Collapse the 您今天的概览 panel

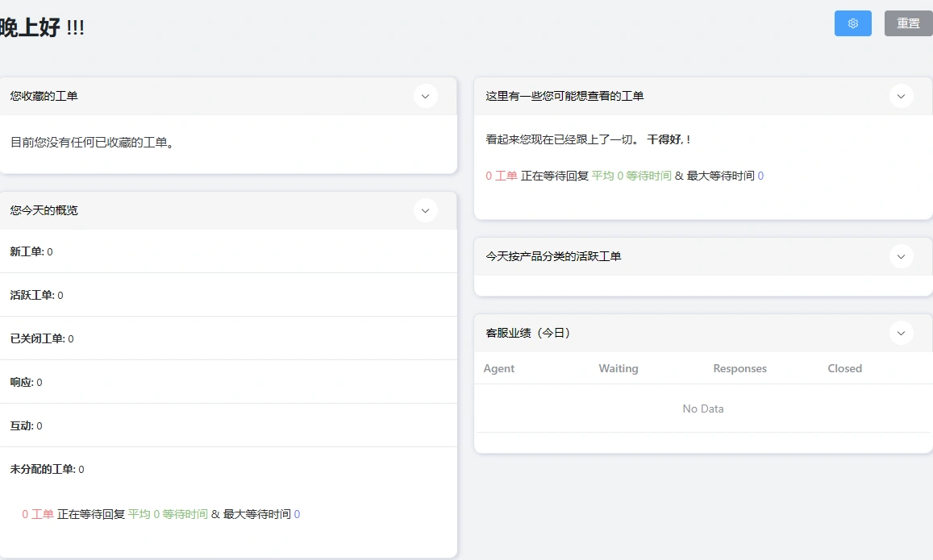(425, 210)
